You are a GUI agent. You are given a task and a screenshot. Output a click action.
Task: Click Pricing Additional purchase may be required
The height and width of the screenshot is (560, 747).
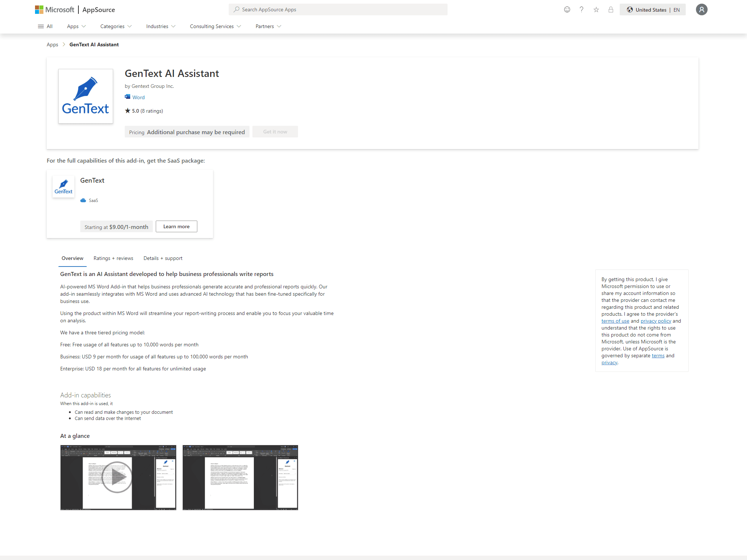tap(187, 132)
